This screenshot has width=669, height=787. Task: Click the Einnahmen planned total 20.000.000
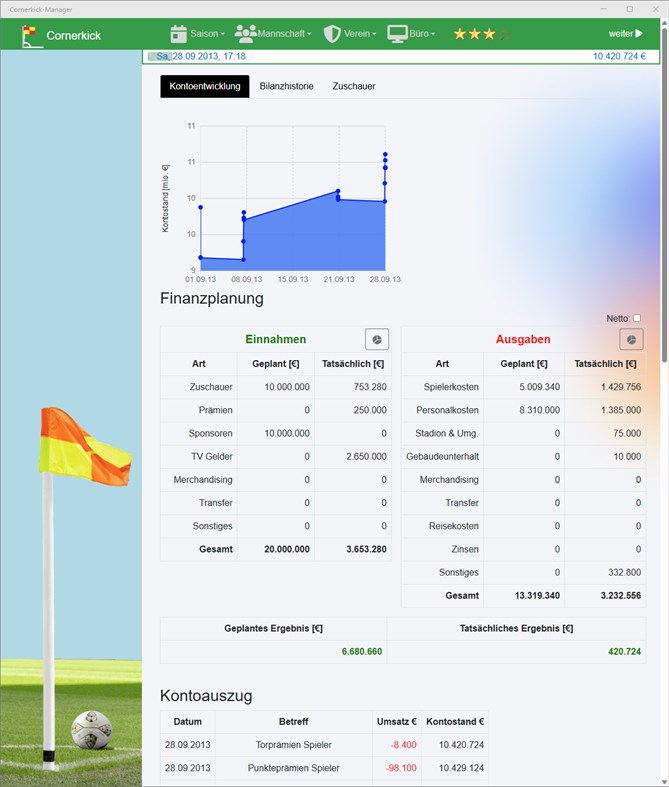tap(287, 549)
